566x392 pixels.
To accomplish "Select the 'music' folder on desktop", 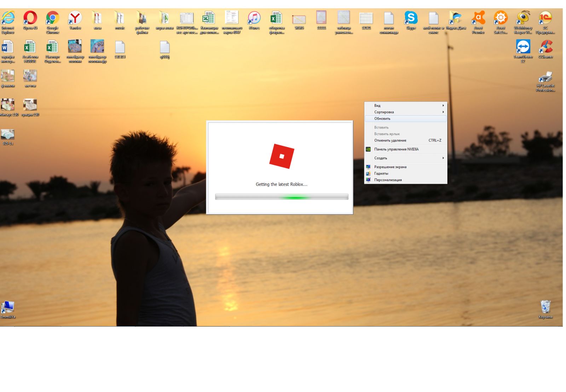I will pyautogui.click(x=120, y=20).
